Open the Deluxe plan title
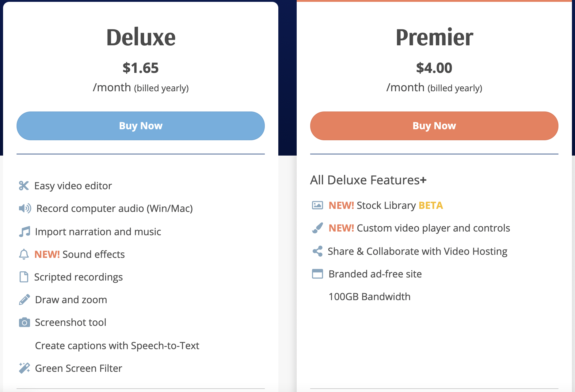The image size is (575, 392). pos(141,36)
